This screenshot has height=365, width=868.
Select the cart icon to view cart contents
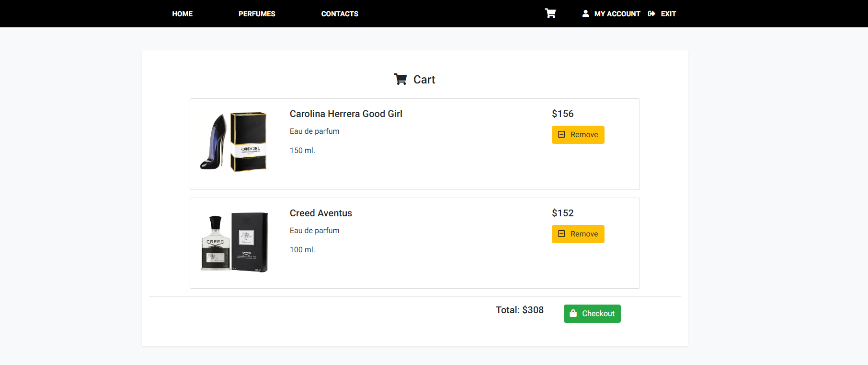tap(549, 13)
